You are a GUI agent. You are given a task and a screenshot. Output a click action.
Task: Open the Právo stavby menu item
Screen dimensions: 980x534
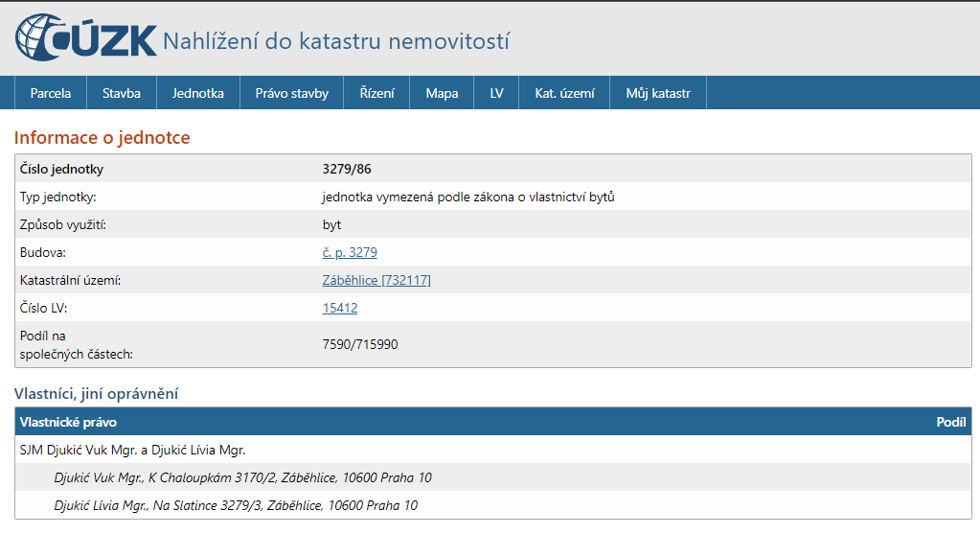291,93
